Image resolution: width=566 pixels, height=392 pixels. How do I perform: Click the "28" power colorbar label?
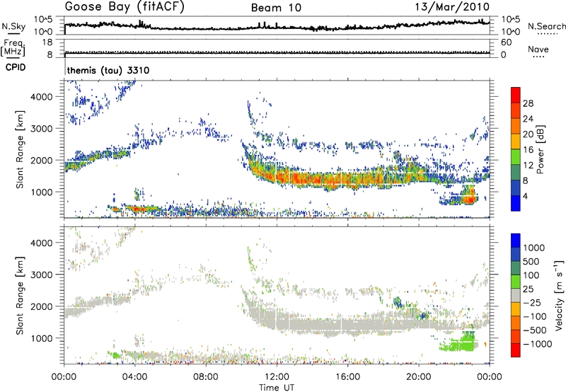[528, 103]
